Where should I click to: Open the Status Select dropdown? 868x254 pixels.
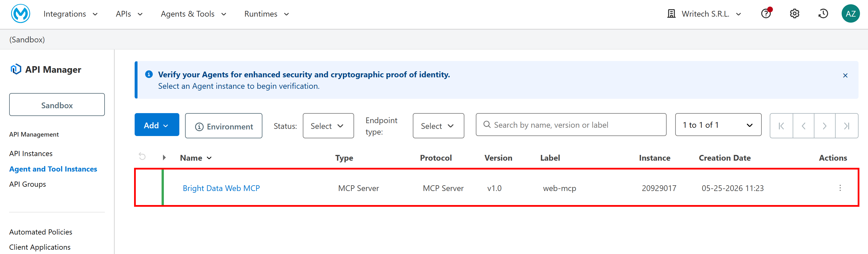pyautogui.click(x=328, y=126)
